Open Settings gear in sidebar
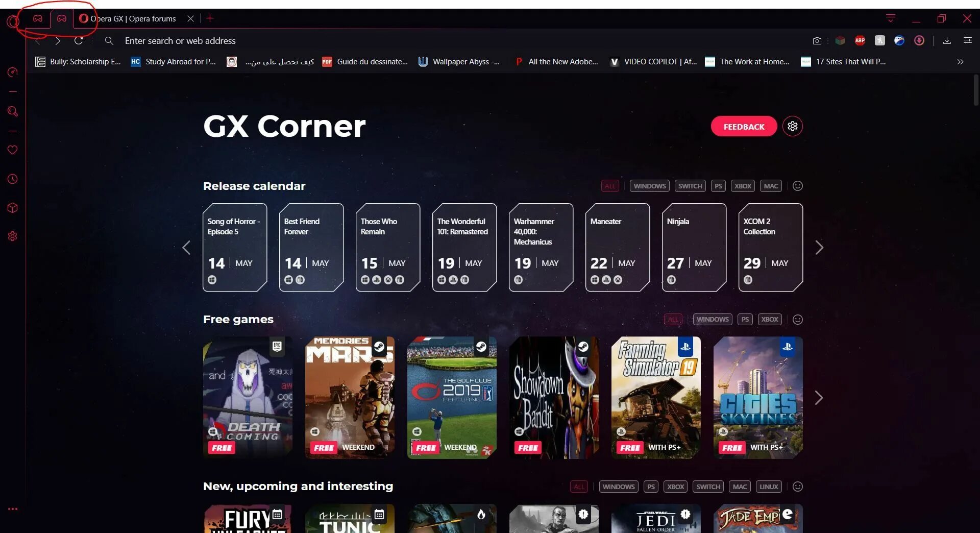 (x=13, y=236)
